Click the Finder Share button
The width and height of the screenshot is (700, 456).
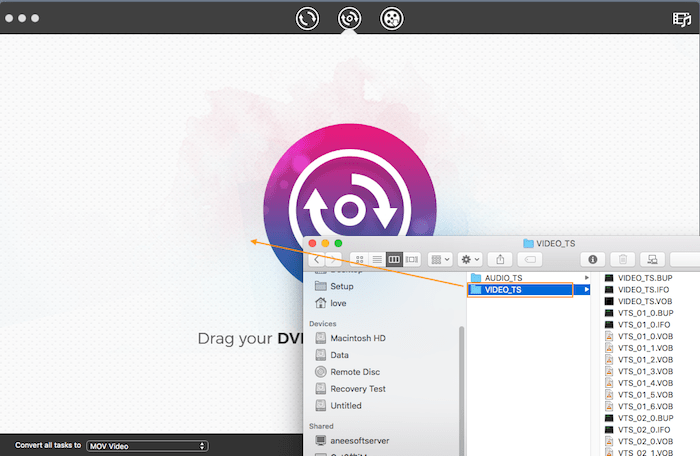click(500, 259)
